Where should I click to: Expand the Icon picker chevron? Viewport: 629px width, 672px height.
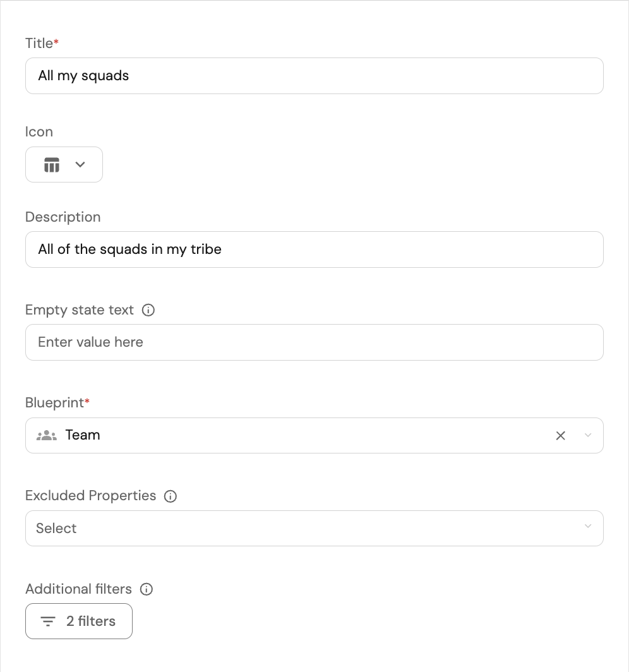point(80,165)
